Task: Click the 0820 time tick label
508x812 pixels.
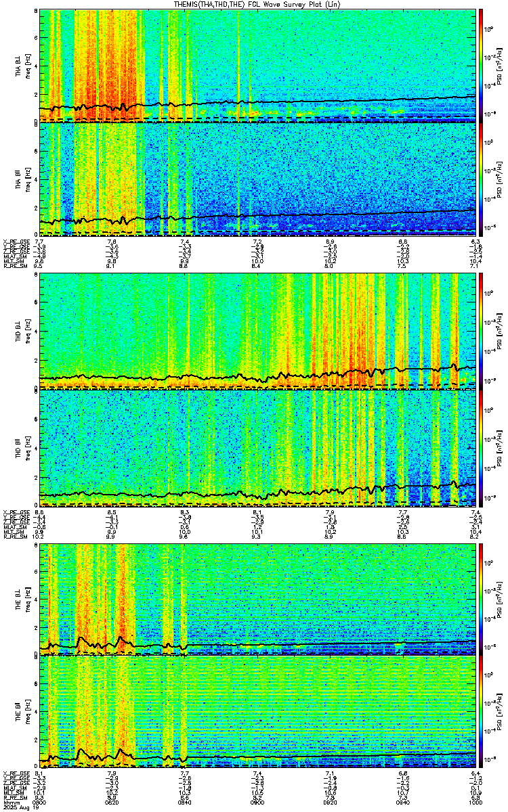Action: [112, 803]
